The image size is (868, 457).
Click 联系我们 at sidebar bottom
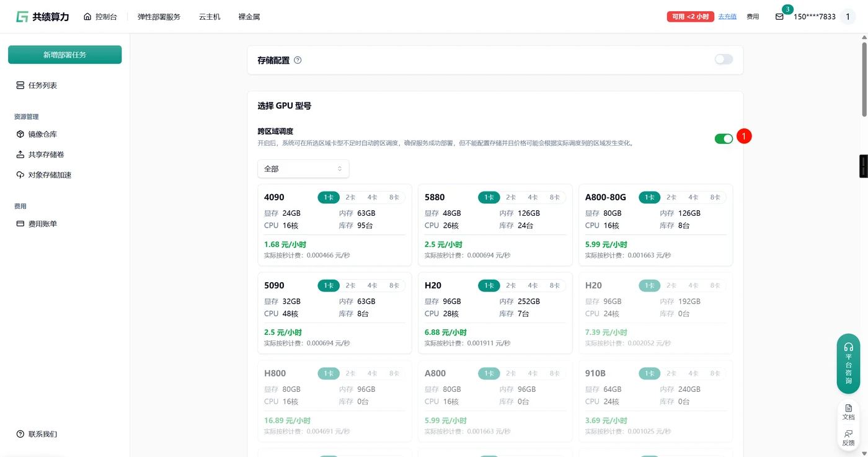(37, 434)
